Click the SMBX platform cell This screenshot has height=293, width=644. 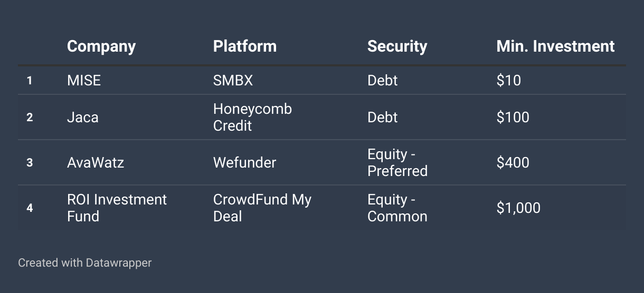233,81
